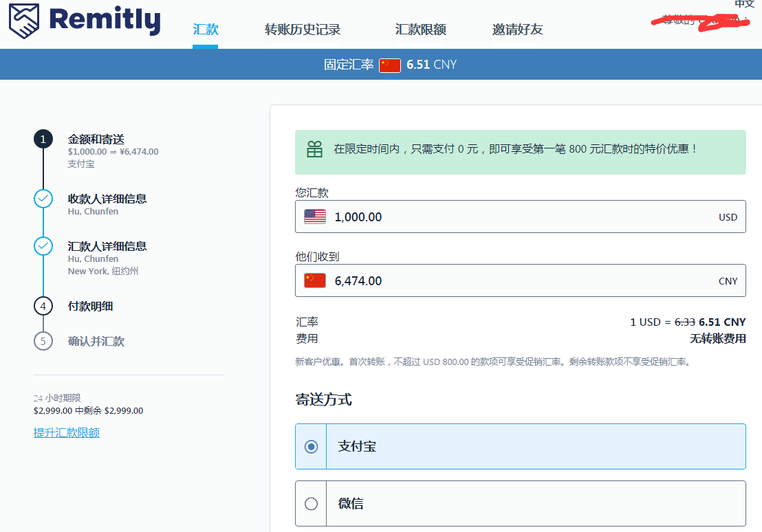This screenshot has height=532, width=762.
Task: Click the US flag in send amount field
Action: coord(315,217)
